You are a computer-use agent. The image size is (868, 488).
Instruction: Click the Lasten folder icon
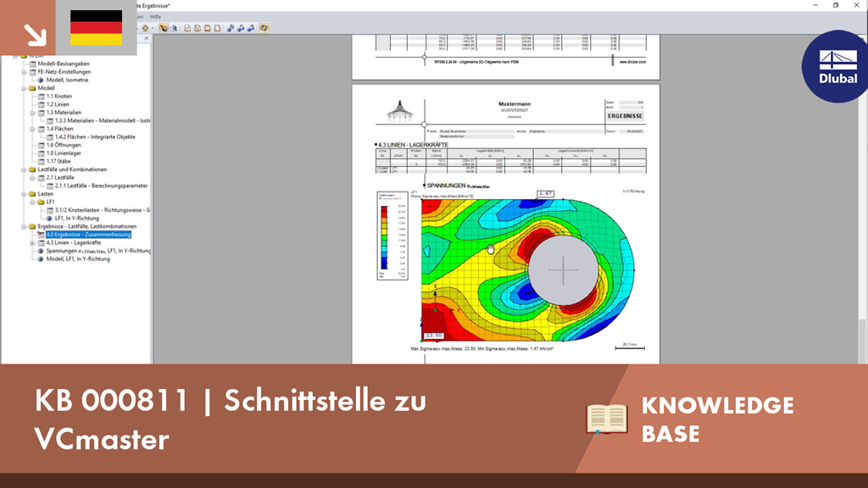click(33, 194)
